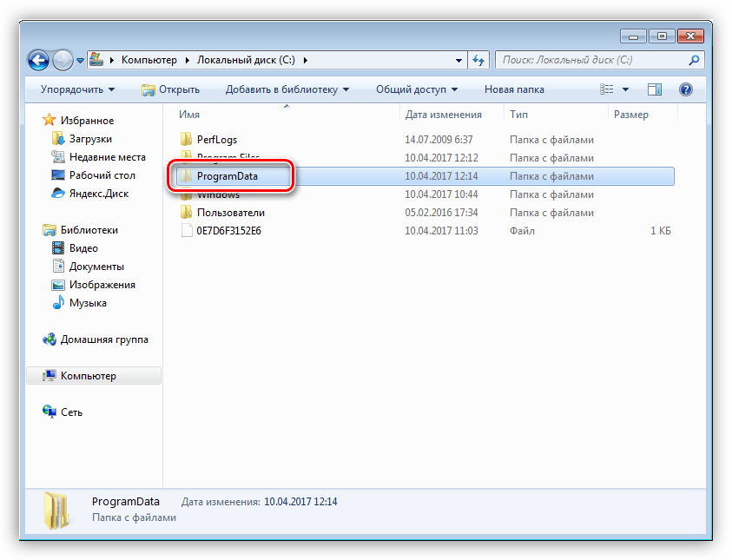Open the recent pages dropdown arrow
This screenshot has height=560, width=732.
coord(80,61)
